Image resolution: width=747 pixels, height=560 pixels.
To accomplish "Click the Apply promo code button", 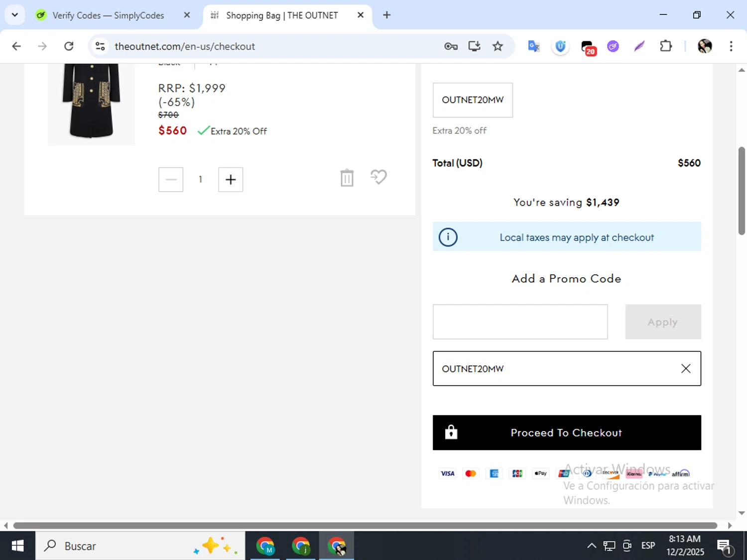I will (x=663, y=322).
